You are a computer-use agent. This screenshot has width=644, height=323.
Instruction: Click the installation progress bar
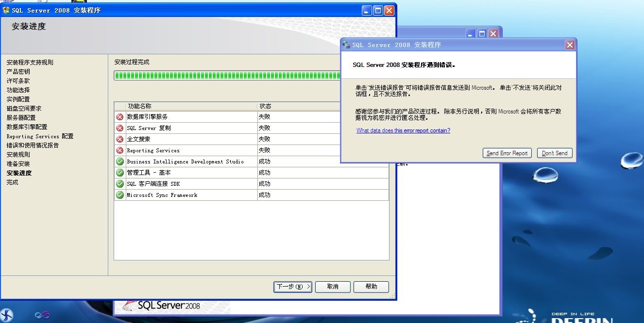point(227,75)
